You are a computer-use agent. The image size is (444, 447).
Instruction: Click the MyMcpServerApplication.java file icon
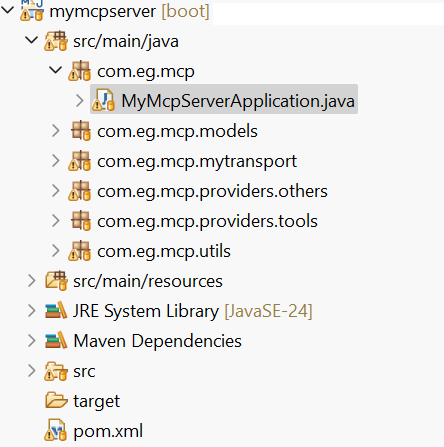click(x=103, y=100)
